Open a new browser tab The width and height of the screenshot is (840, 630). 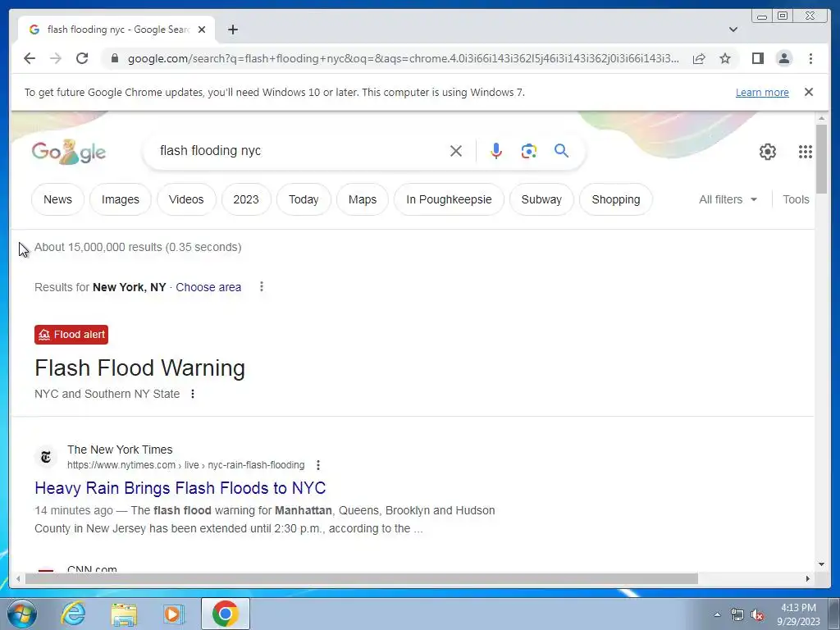232,30
